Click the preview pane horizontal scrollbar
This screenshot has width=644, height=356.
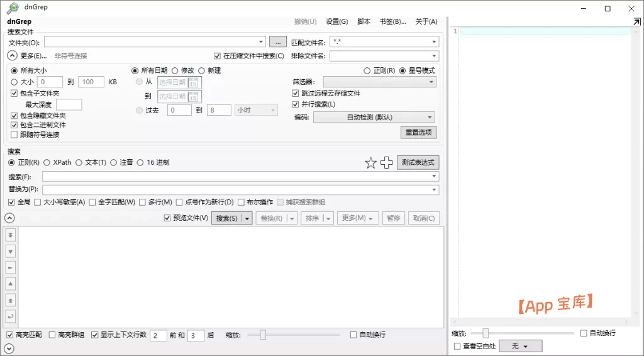[541, 322]
